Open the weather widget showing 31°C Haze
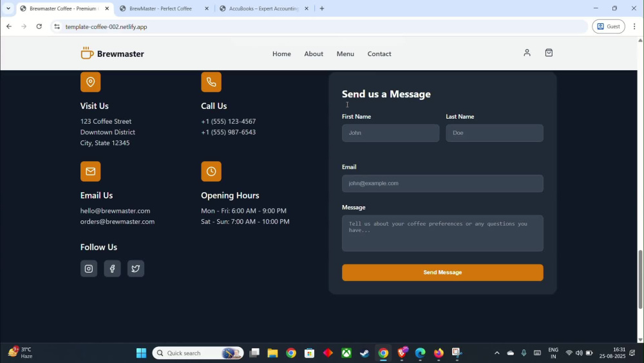Screen dimensions: 644x363 [20, 353]
